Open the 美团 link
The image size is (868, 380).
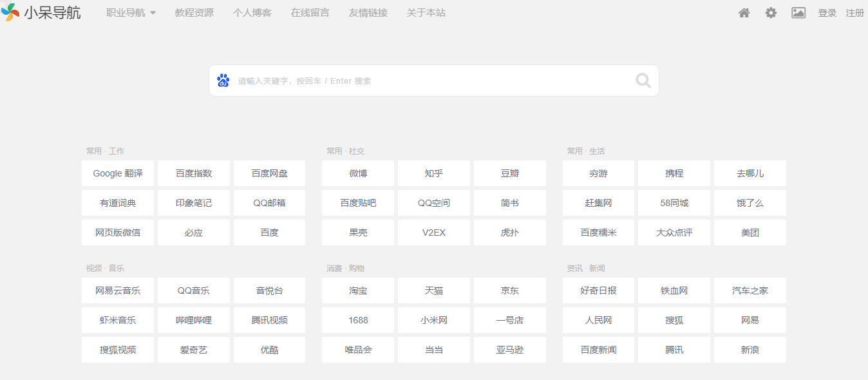750,233
